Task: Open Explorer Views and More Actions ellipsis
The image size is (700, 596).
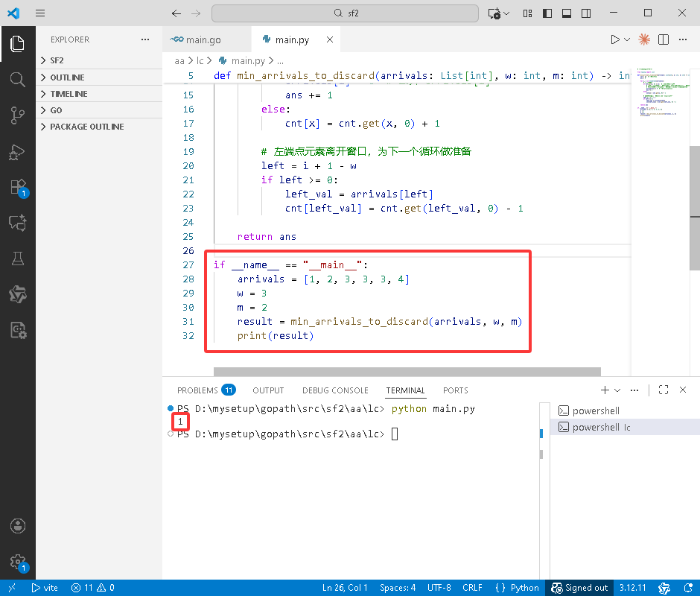Action: [x=145, y=39]
